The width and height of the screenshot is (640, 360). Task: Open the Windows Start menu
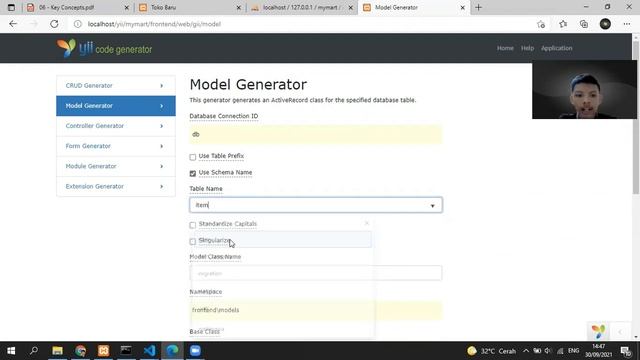(11, 351)
